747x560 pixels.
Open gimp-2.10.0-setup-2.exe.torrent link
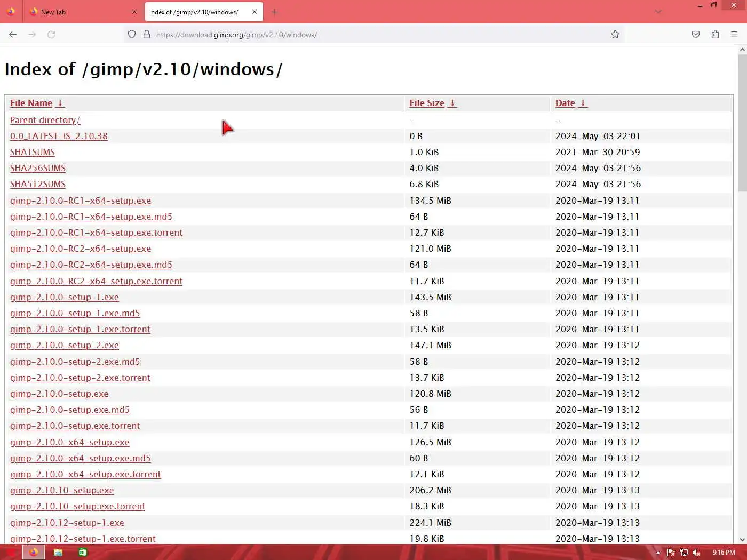pos(80,378)
